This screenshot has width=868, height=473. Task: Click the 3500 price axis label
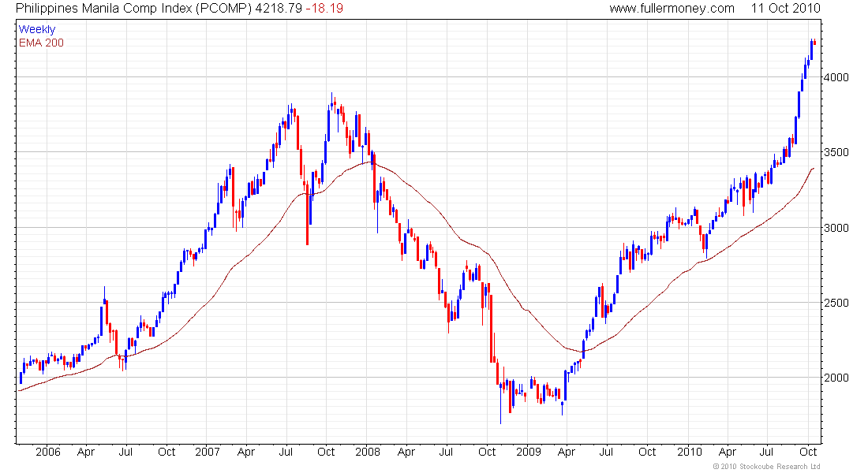[836, 152]
